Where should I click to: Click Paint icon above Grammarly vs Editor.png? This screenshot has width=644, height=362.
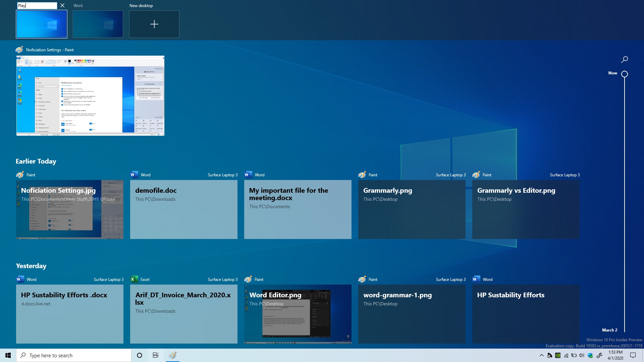[x=476, y=175]
